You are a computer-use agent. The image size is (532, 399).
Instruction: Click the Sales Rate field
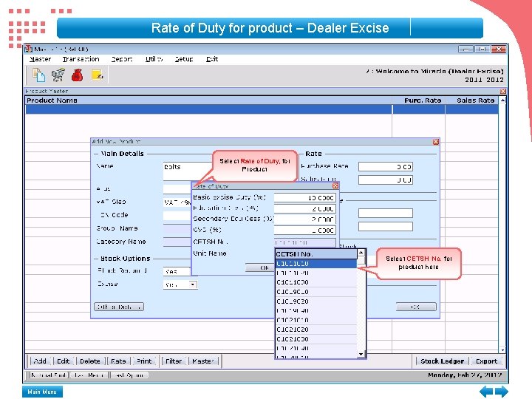pyautogui.click(x=386, y=180)
